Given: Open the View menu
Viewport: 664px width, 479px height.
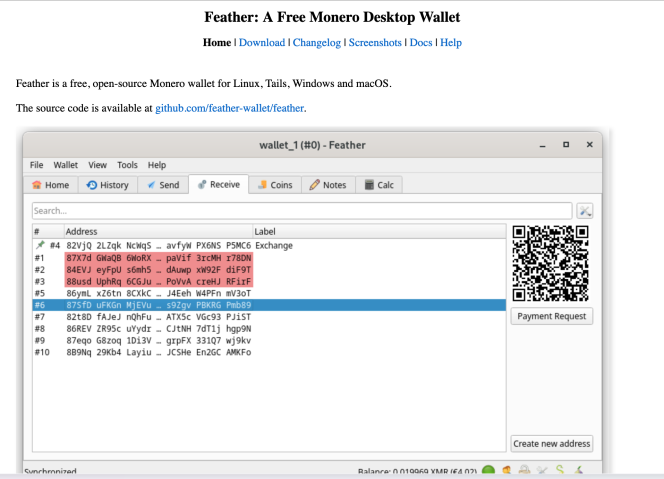Looking at the screenshot, I should [x=97, y=164].
